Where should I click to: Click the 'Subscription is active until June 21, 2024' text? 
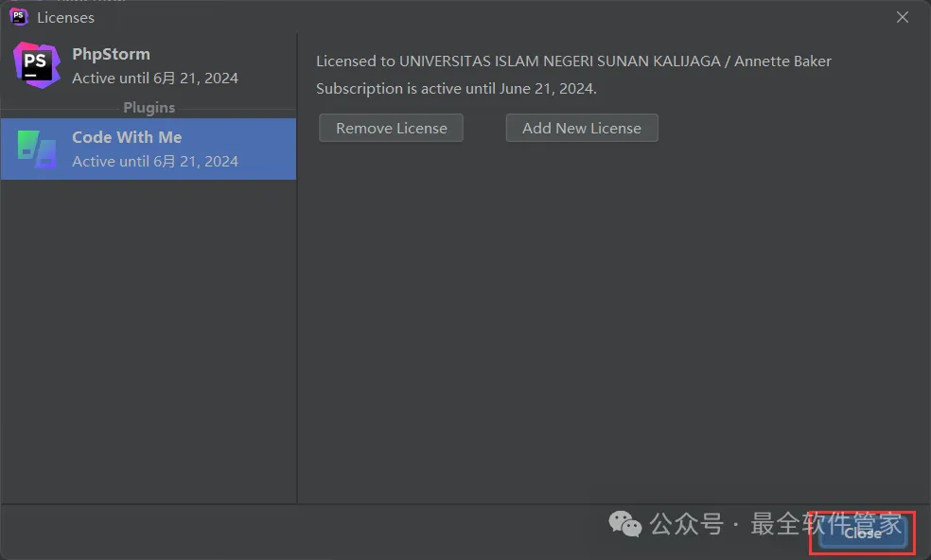pyautogui.click(x=456, y=89)
